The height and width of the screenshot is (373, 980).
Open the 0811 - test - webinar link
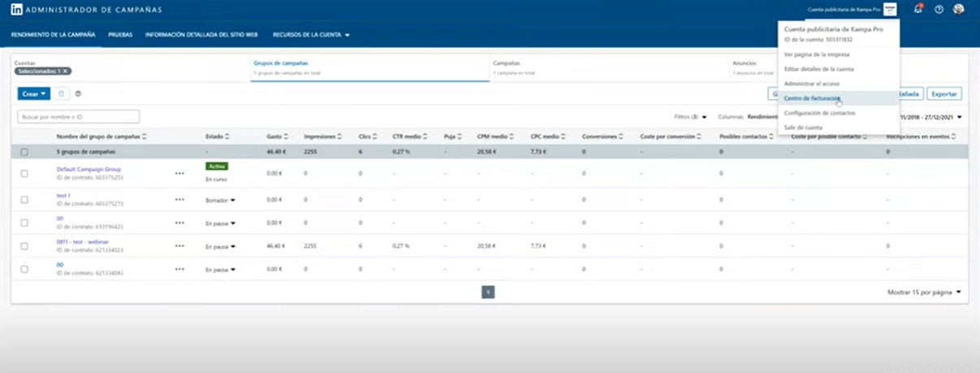84,241
